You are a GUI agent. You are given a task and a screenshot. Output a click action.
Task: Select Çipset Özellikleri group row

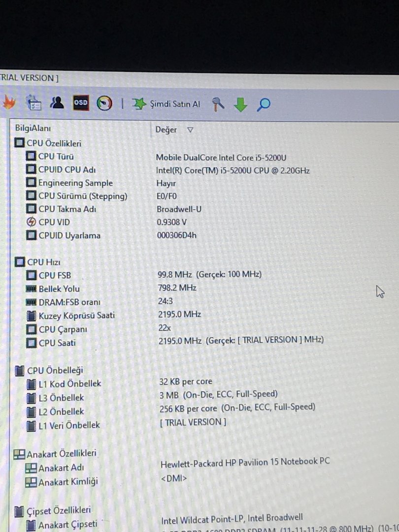53,511
